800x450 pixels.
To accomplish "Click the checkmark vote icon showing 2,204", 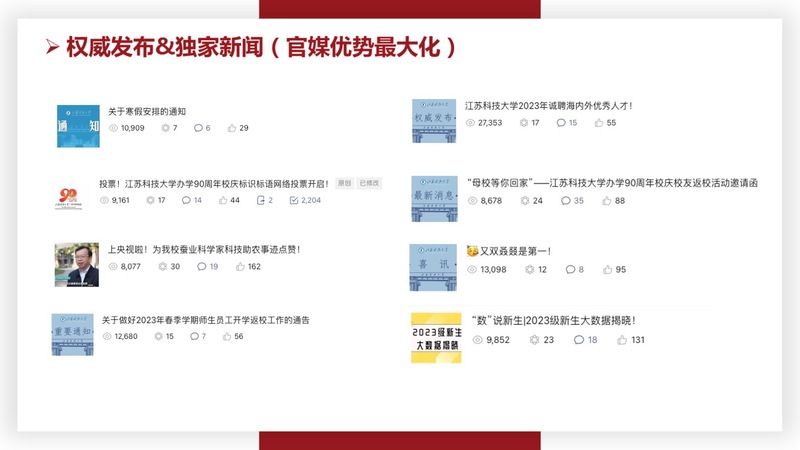I will (x=293, y=200).
